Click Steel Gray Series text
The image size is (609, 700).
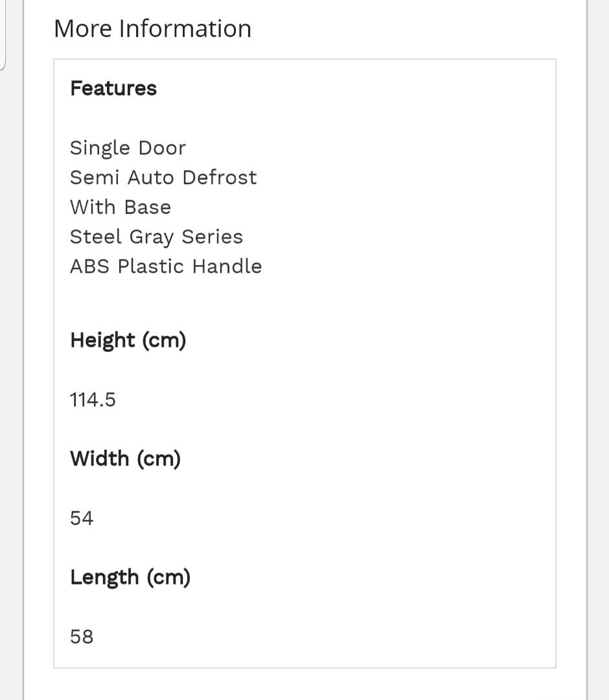tap(156, 237)
